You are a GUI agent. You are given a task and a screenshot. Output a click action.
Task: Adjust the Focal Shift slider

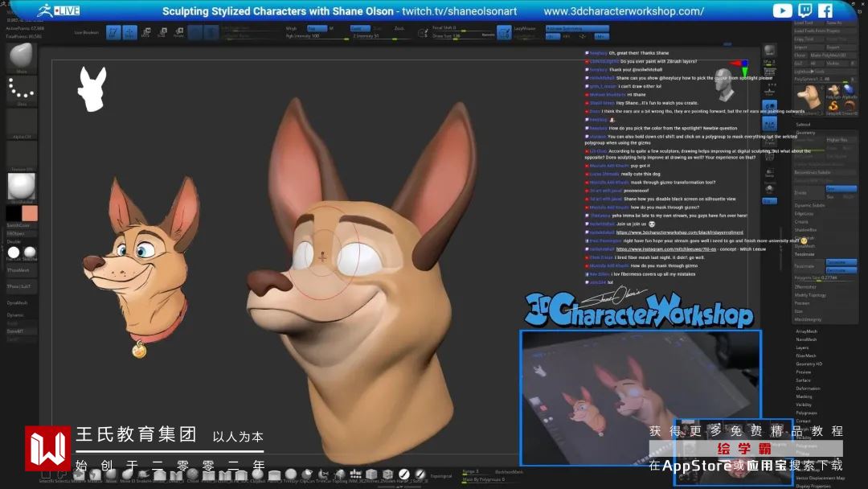pyautogui.click(x=464, y=28)
